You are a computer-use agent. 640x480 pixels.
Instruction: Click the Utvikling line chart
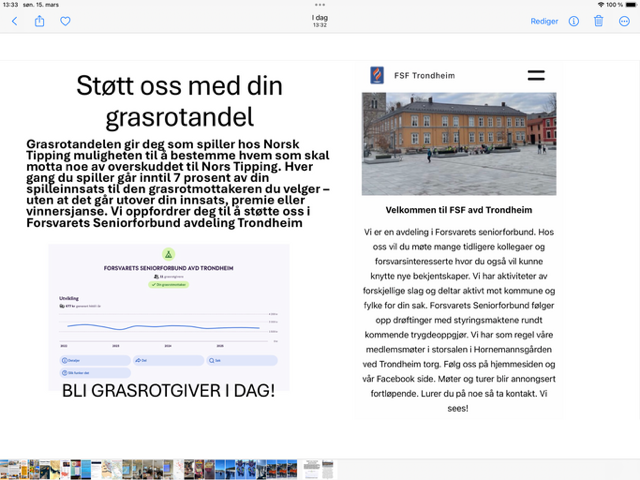click(165, 326)
